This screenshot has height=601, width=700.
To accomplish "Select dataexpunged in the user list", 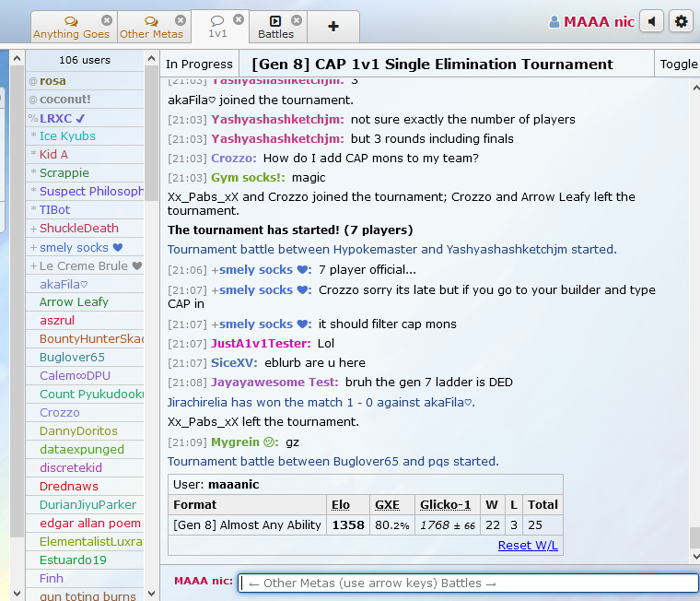I will coord(85,449).
